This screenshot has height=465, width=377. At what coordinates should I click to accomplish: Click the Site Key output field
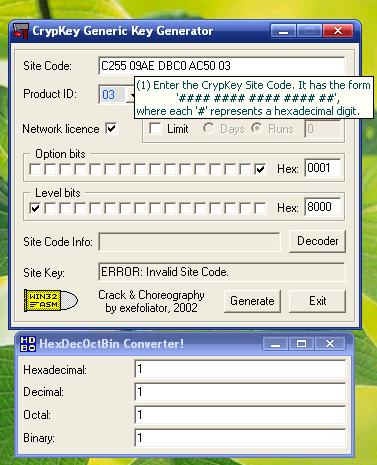coord(222,272)
